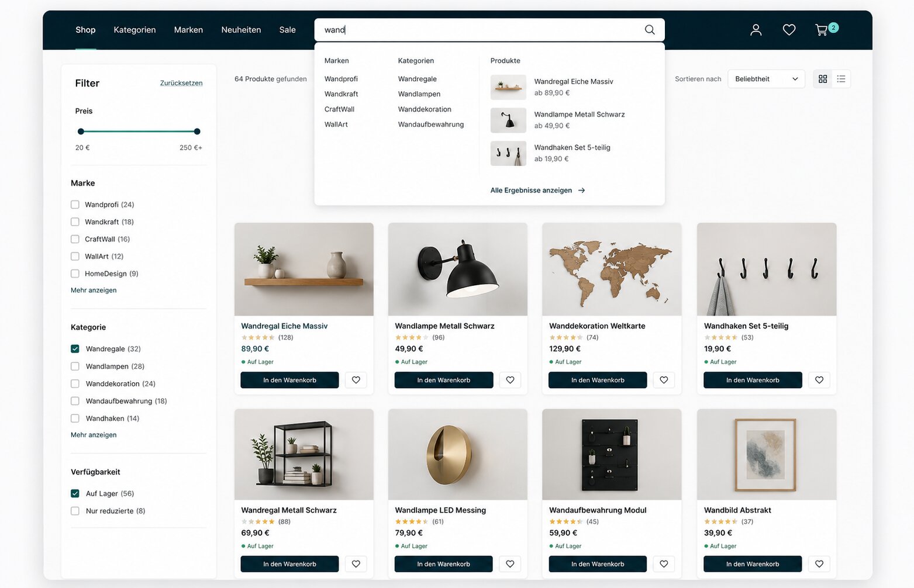Add Wandhaken Set 5-teilig to wishlist
914x588 pixels.
819,380
